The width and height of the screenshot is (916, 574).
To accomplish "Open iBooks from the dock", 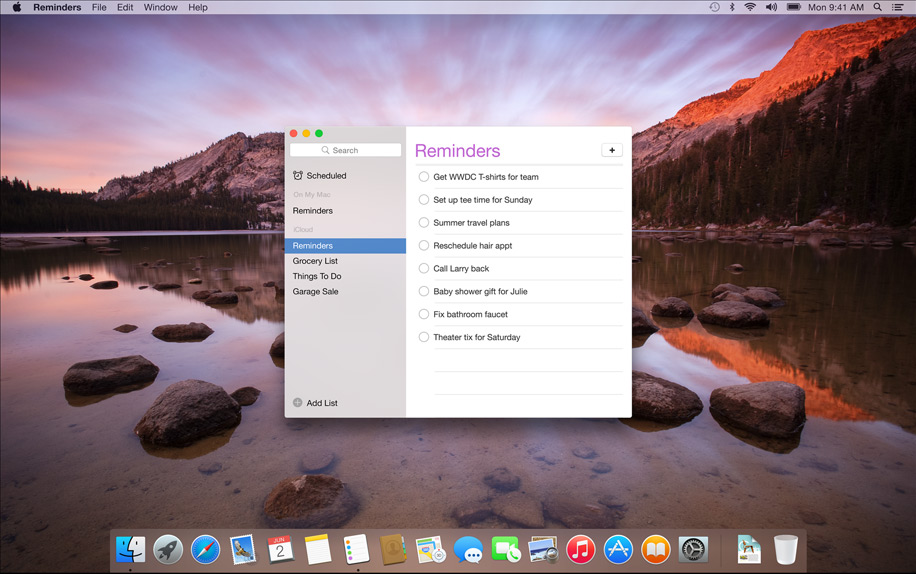I will pyautogui.click(x=655, y=549).
